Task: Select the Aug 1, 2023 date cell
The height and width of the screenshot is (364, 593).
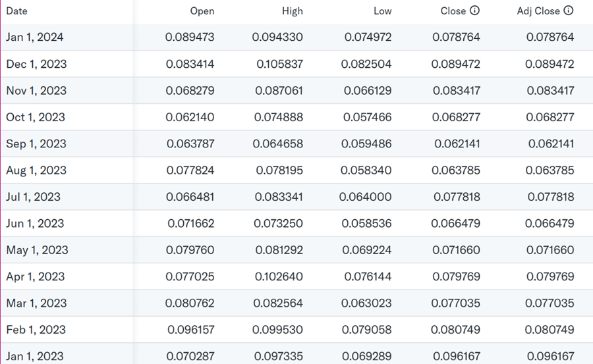Action: coord(36,170)
